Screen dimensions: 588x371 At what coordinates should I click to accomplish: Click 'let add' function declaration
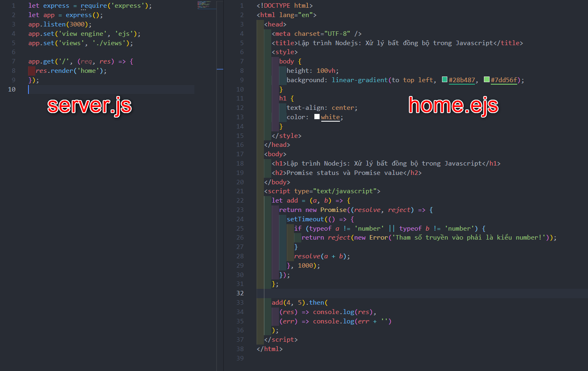[285, 201]
